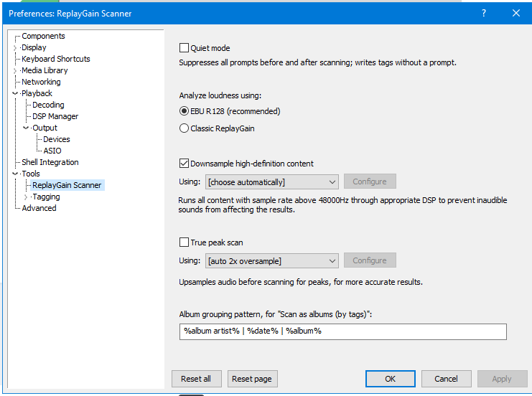
Task: Click the Reset page button
Action: (252, 379)
